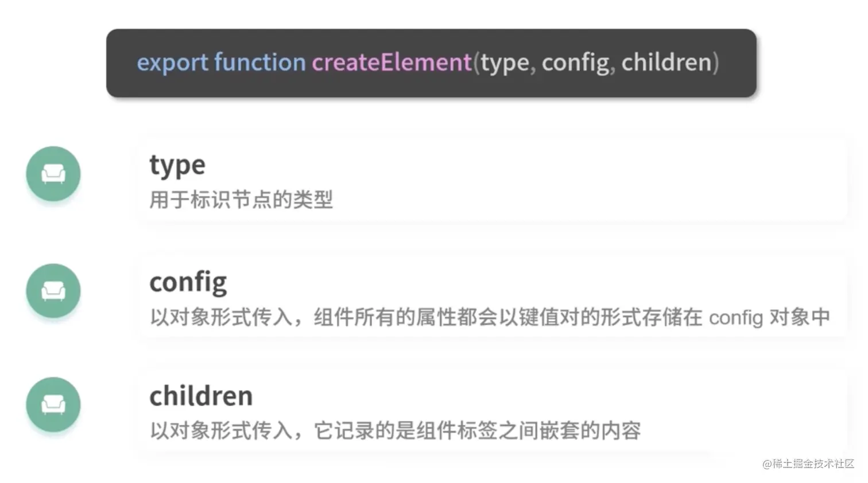Click the children card panel
The height and width of the screenshot is (483, 868).
point(493,412)
